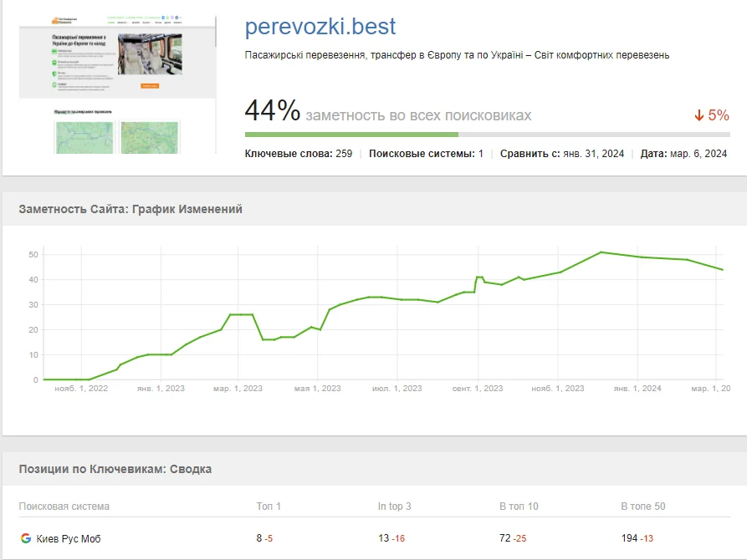Click the В топ 10 value "72 -25"
This screenshot has width=747, height=560.
click(x=513, y=538)
